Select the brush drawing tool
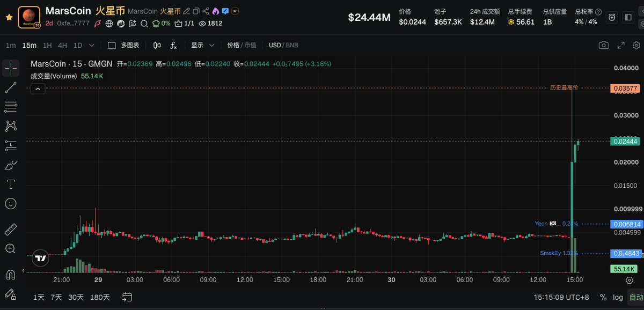The width and height of the screenshot is (644, 310). (x=11, y=165)
